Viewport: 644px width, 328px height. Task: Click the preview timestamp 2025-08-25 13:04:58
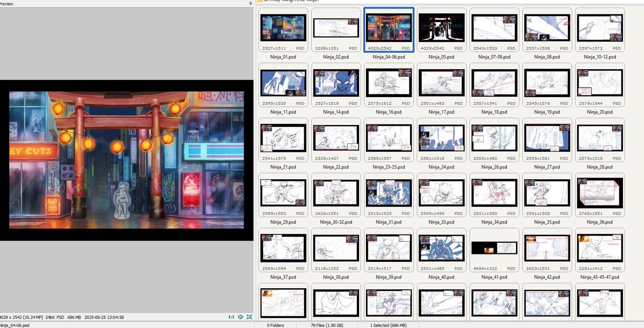pos(104,317)
